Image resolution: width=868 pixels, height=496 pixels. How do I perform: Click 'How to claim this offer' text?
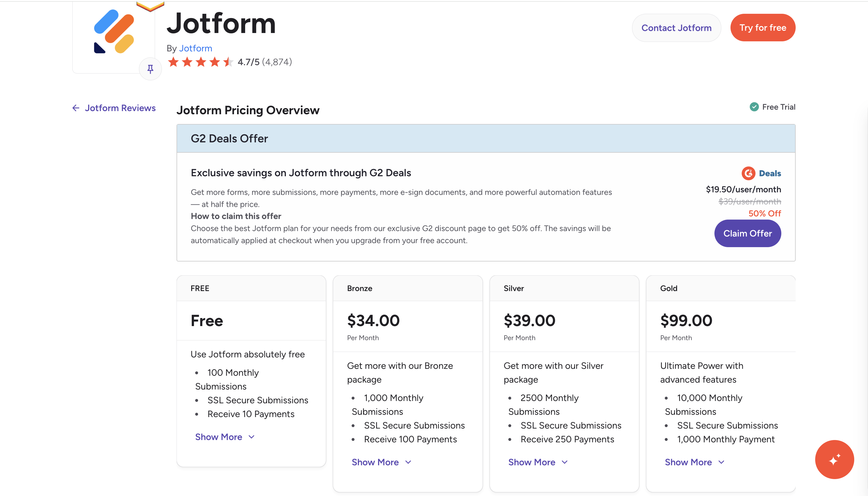point(236,216)
